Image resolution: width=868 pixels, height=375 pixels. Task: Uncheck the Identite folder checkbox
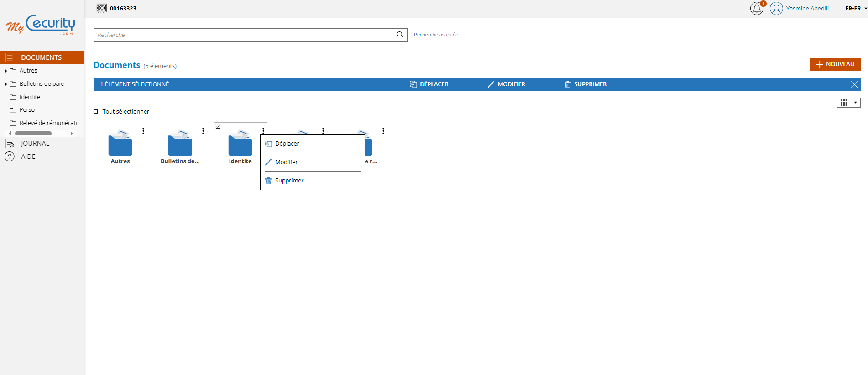(x=218, y=127)
